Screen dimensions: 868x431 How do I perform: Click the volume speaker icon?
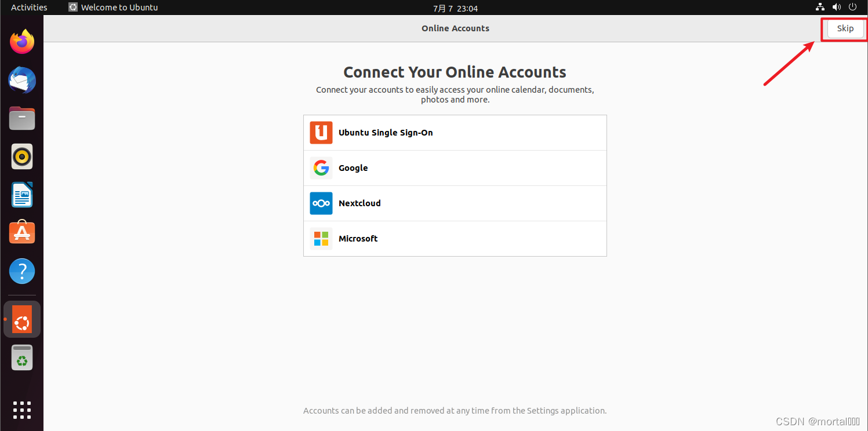point(836,8)
